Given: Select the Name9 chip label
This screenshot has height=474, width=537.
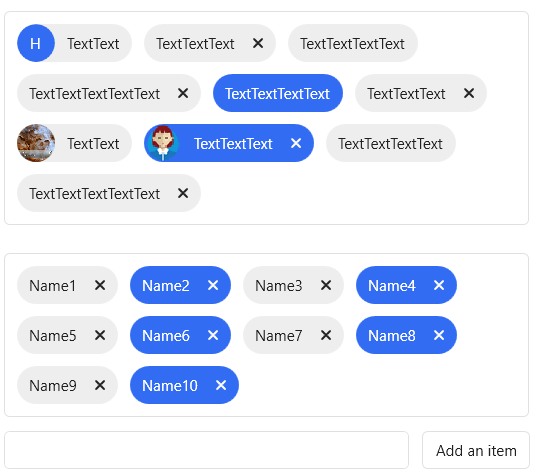Looking at the screenshot, I should (53, 386).
